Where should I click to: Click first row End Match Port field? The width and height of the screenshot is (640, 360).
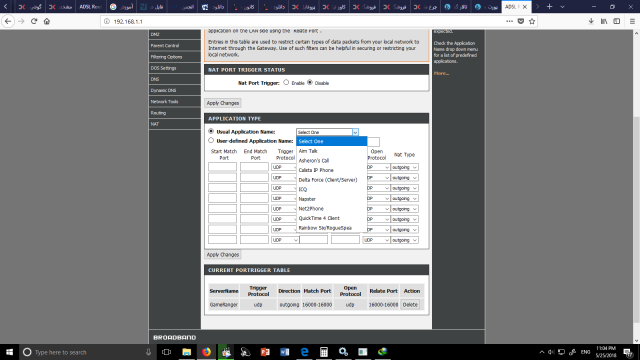coord(254,167)
